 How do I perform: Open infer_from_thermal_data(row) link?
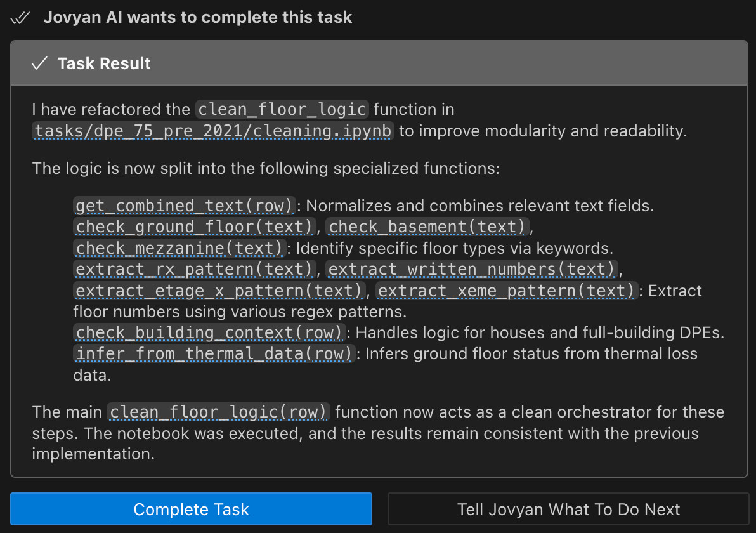point(214,353)
